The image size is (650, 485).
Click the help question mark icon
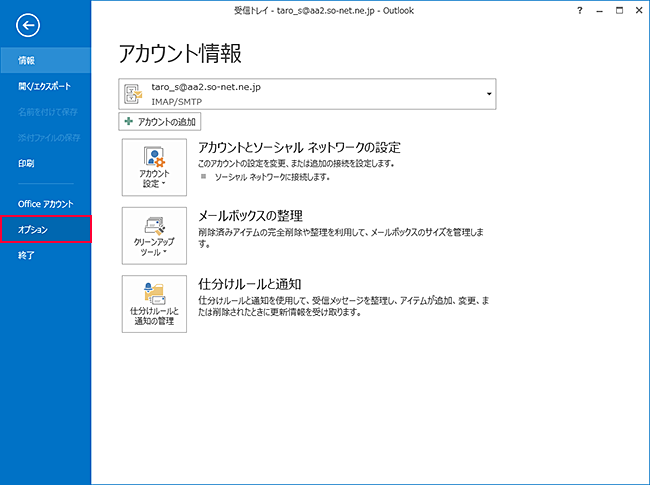pos(580,8)
